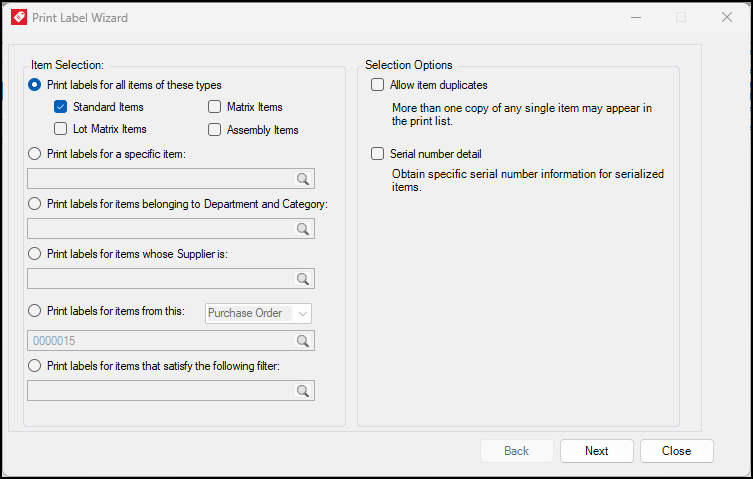753x479 pixels.
Task: Toggle the Assembly Items checkbox
Action: point(214,130)
